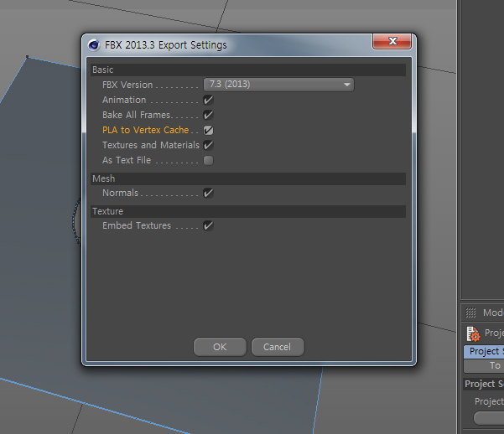Click the Mode menu grid icon
The image size is (504, 434).
[471, 313]
